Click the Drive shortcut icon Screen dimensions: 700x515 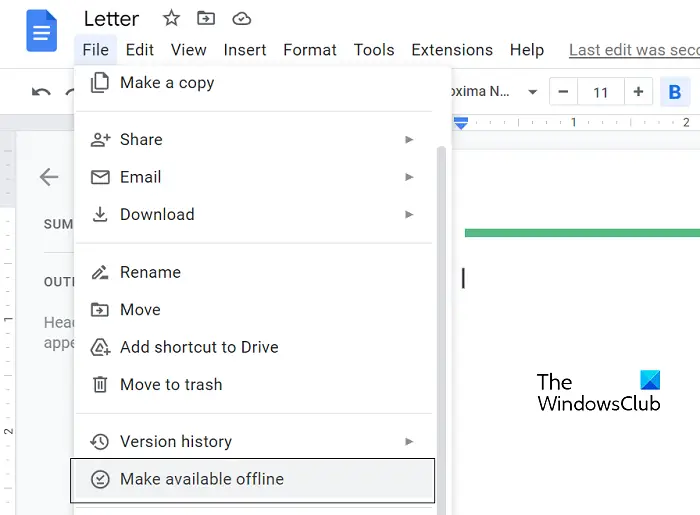(x=100, y=347)
